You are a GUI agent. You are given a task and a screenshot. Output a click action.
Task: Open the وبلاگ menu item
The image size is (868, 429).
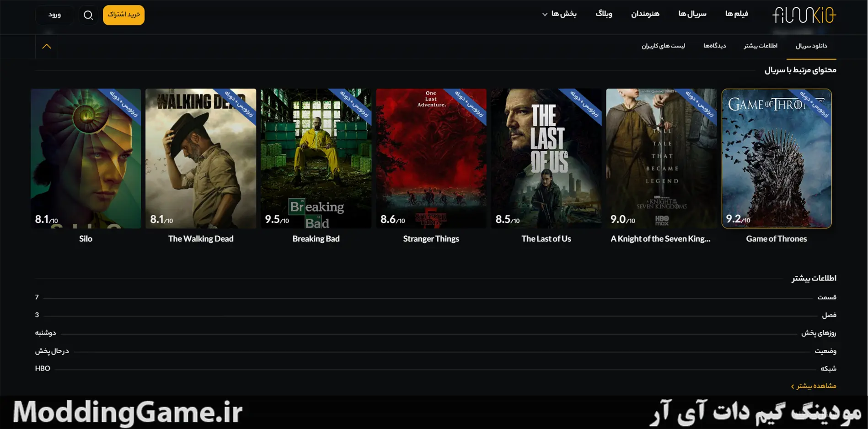(x=604, y=14)
